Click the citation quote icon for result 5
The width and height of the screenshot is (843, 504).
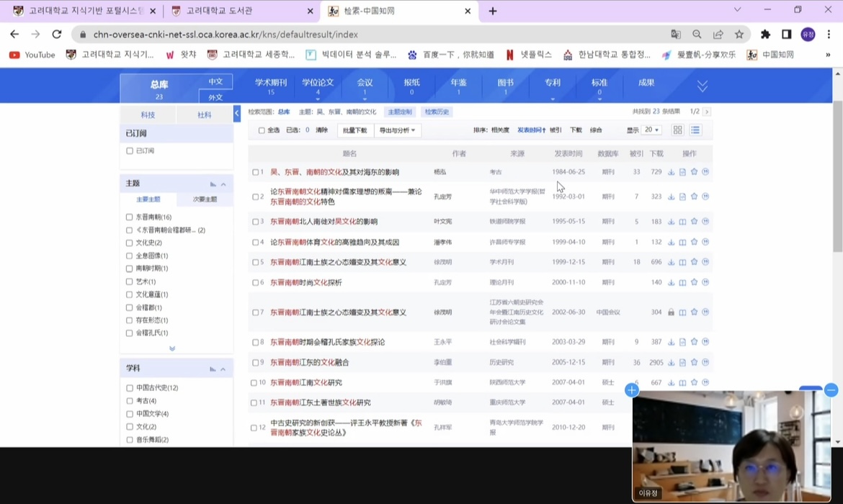(705, 262)
